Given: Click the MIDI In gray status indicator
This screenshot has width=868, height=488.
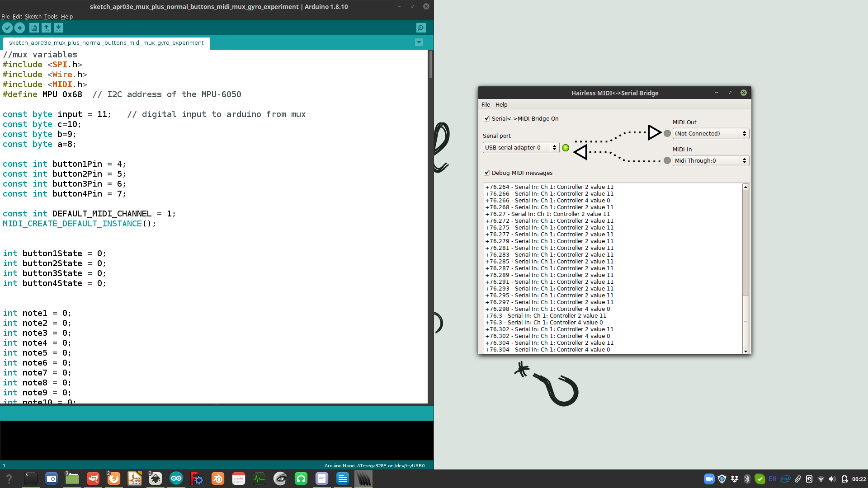Looking at the screenshot, I should (x=667, y=160).
